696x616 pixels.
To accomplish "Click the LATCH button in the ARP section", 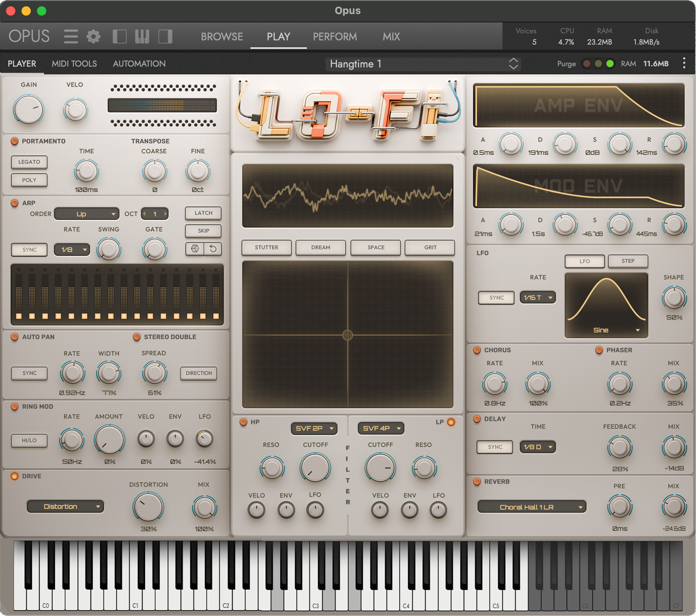I will 202,213.
